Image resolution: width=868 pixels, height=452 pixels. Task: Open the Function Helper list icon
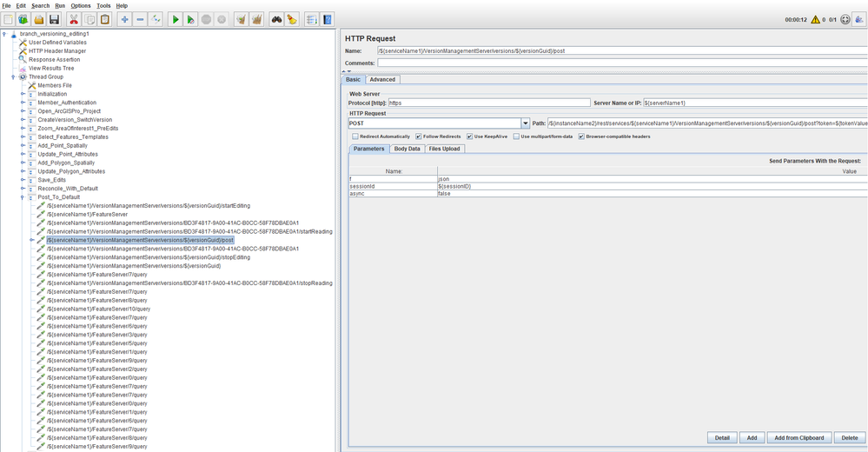[311, 19]
